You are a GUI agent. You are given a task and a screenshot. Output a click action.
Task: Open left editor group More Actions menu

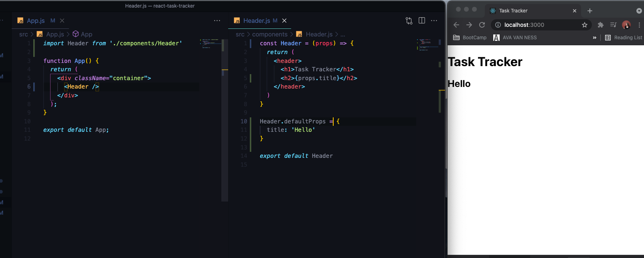pos(217,20)
